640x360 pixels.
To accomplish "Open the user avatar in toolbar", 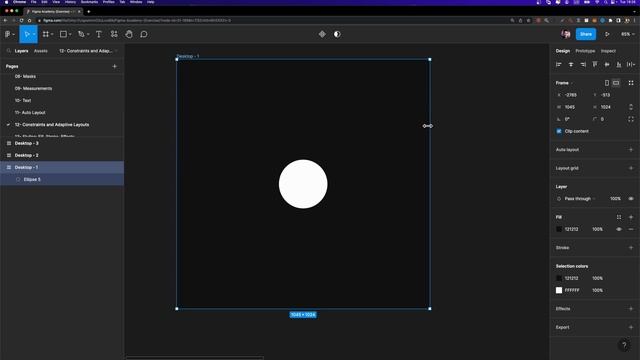I will [566, 34].
